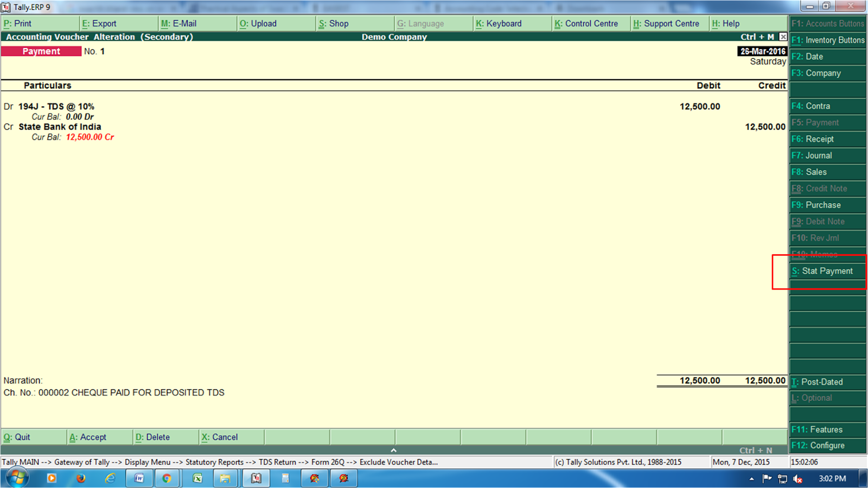This screenshot has width=868, height=488.
Task: Open the Support Centre
Action: click(x=668, y=23)
